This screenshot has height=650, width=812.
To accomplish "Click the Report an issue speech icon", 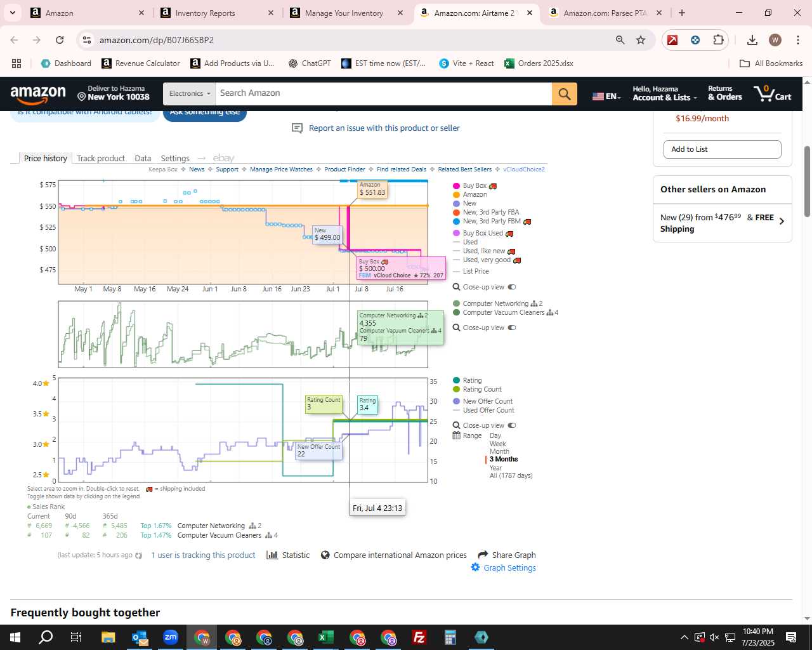I will point(297,128).
